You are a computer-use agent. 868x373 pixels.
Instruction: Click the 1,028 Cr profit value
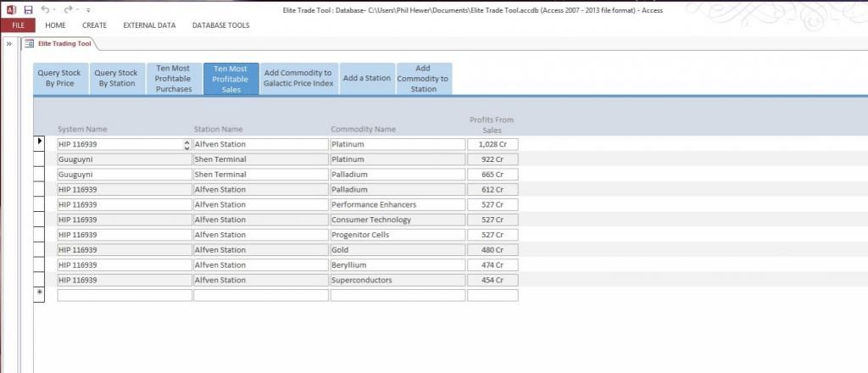(492, 144)
